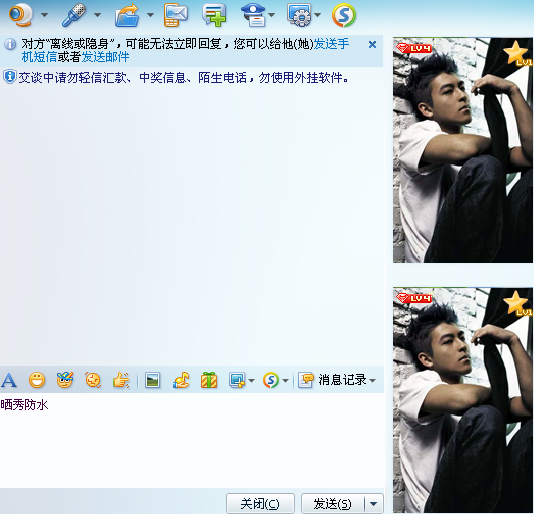Start a video call with the webcam icon
The width and height of the screenshot is (534, 514).
[21, 15]
